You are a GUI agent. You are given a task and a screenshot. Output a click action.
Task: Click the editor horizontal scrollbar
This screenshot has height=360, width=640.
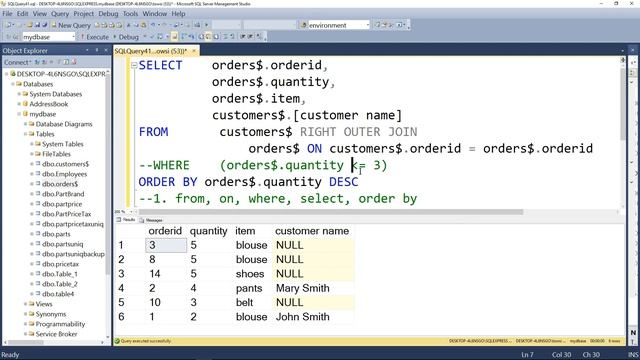click(x=331, y=212)
